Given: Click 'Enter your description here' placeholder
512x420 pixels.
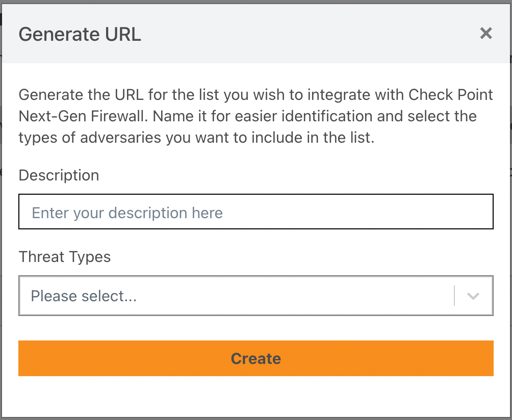Looking at the screenshot, I should (x=127, y=213).
